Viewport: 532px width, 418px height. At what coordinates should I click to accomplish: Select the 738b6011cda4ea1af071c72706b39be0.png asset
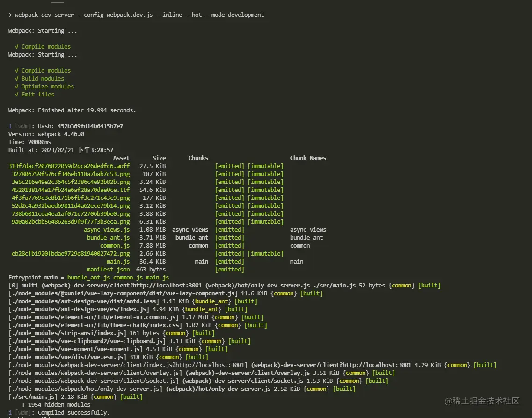coord(71,214)
